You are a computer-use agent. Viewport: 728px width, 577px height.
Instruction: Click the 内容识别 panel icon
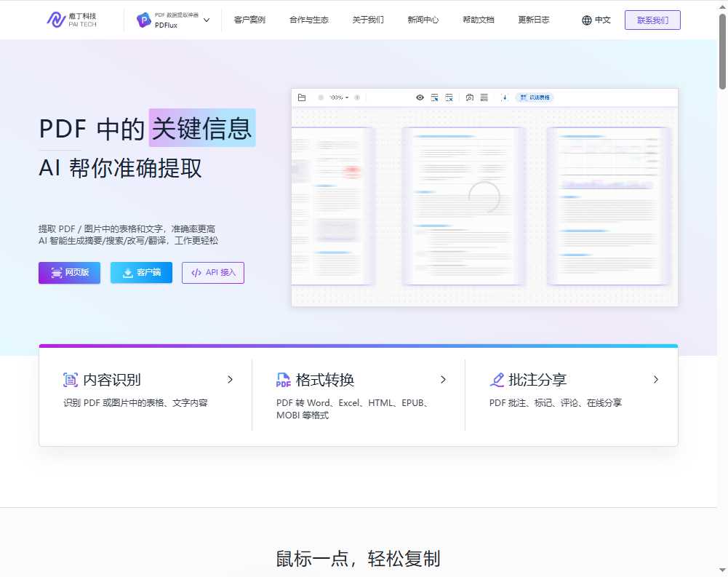pyautogui.click(x=69, y=379)
